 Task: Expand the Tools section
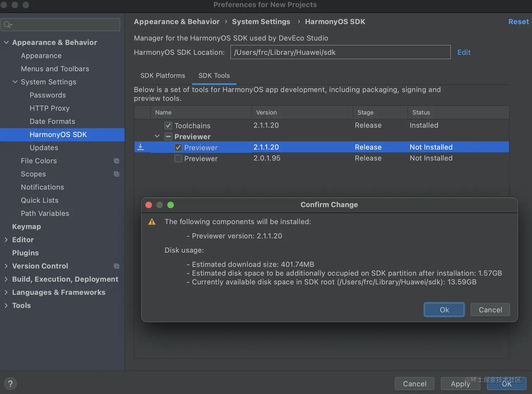click(6, 305)
